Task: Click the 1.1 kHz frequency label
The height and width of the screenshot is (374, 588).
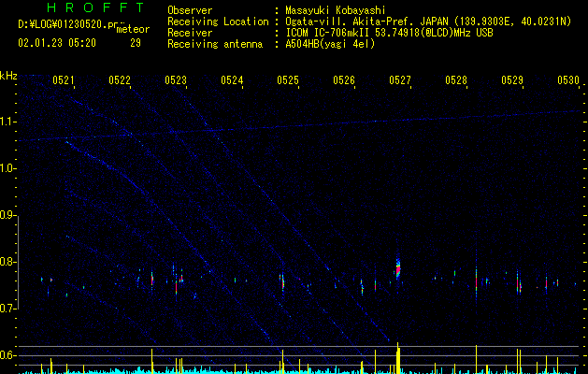Action: click(x=8, y=122)
